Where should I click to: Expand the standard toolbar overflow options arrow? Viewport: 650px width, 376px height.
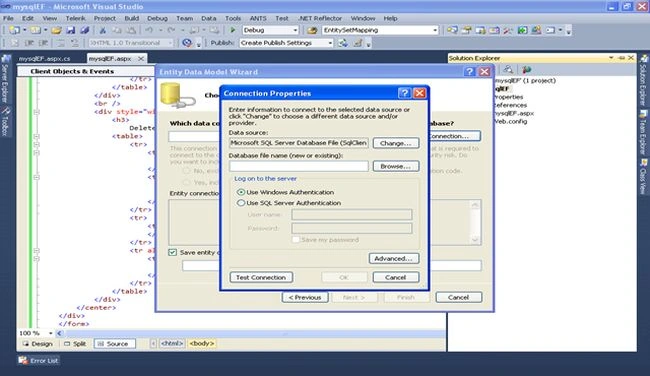point(569,31)
